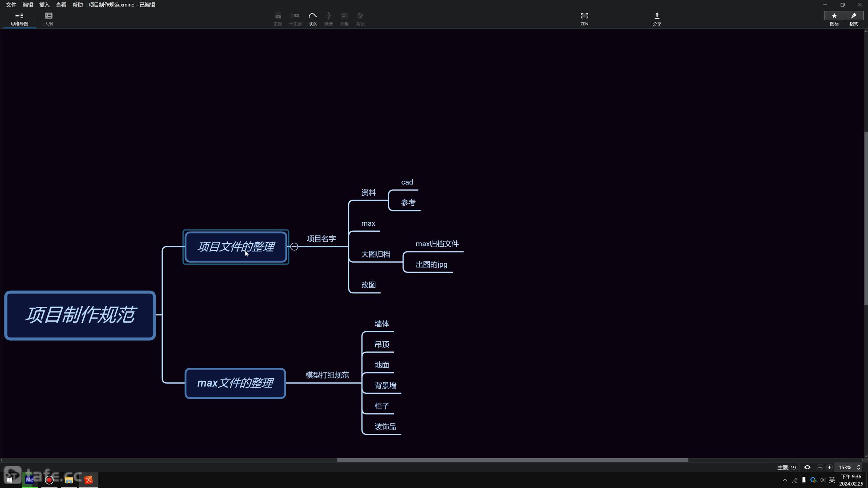This screenshot has height=488, width=868.
Task: Select the 柜子 subtopic
Action: (x=381, y=406)
